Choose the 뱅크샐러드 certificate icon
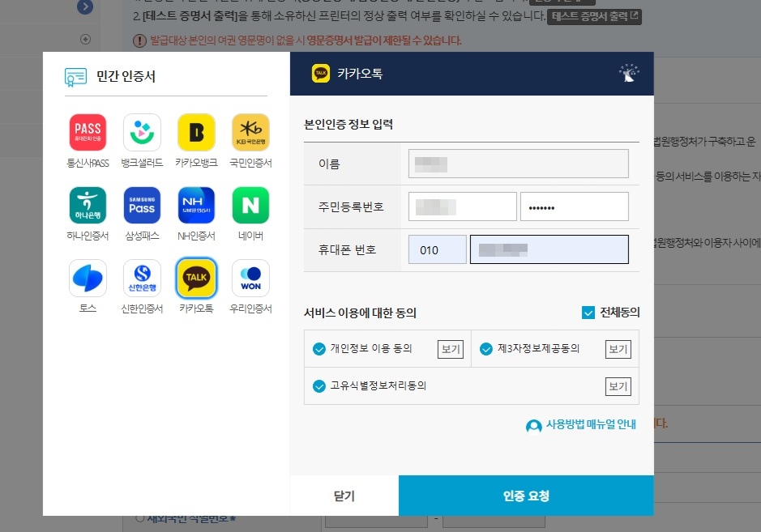 (142, 133)
